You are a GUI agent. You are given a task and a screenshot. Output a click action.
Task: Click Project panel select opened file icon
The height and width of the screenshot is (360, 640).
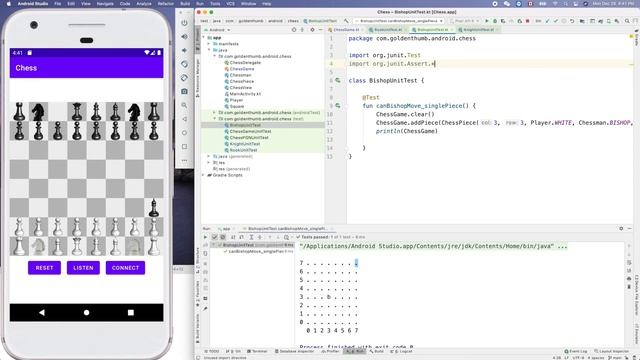pyautogui.click(x=294, y=30)
